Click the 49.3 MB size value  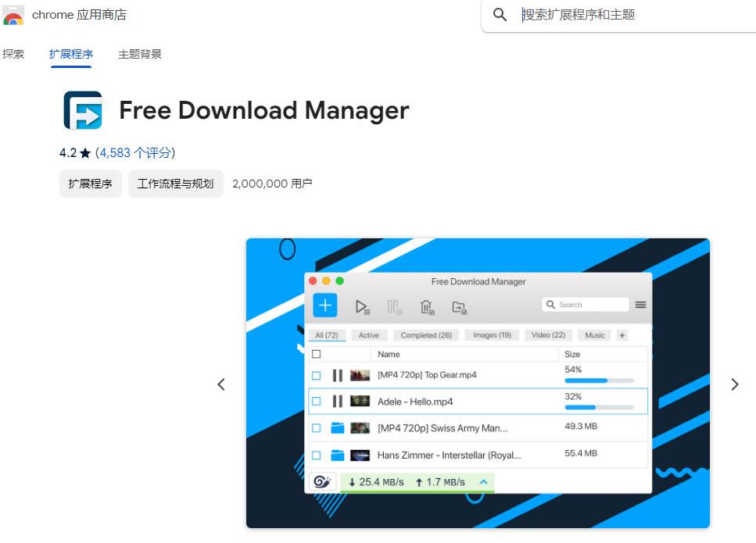point(581,427)
